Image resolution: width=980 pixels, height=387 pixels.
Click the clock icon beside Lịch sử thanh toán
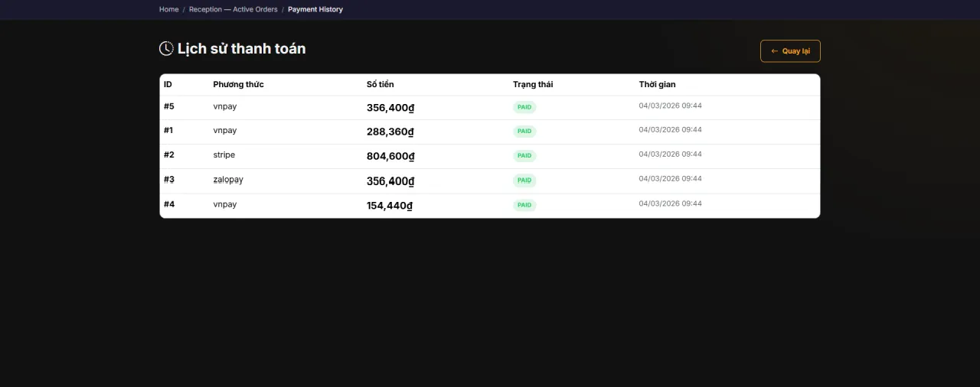(x=166, y=48)
